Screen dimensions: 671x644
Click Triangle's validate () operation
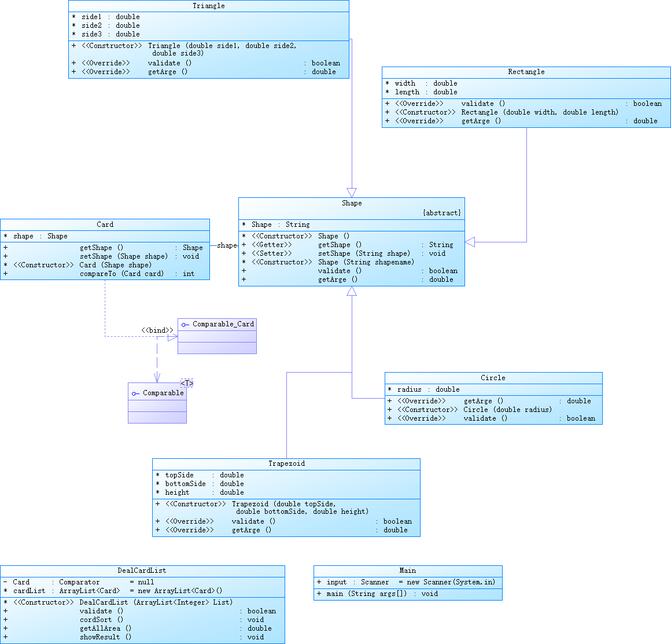206,63
